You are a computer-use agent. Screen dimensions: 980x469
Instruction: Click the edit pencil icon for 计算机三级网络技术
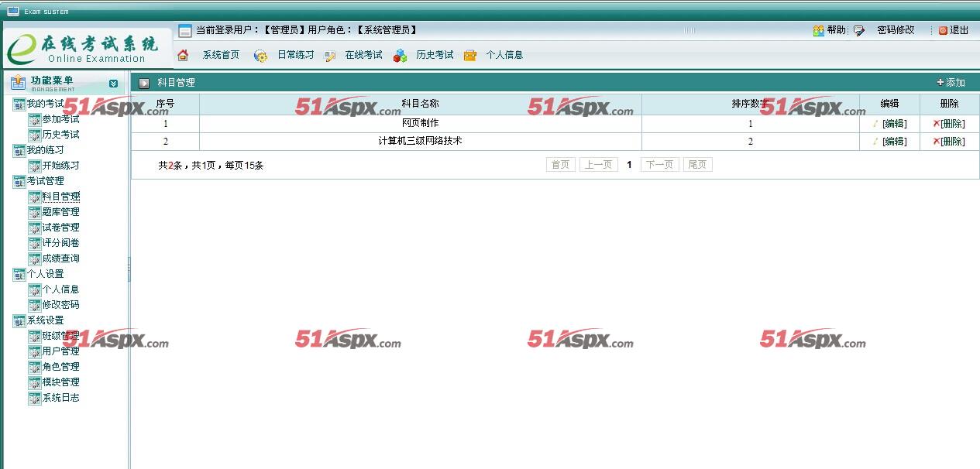pos(875,141)
